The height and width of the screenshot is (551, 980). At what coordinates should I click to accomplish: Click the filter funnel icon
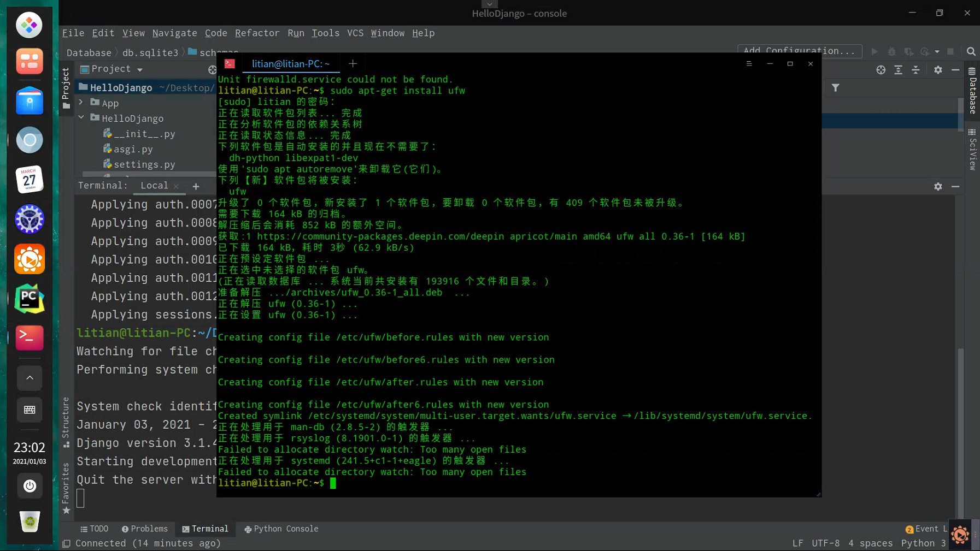[x=835, y=88]
